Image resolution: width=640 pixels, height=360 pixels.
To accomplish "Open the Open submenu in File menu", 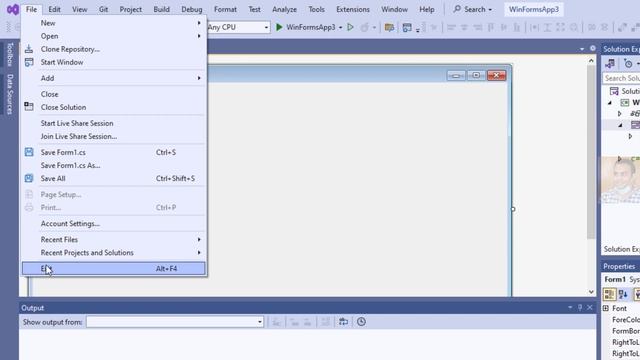I will click(x=113, y=36).
